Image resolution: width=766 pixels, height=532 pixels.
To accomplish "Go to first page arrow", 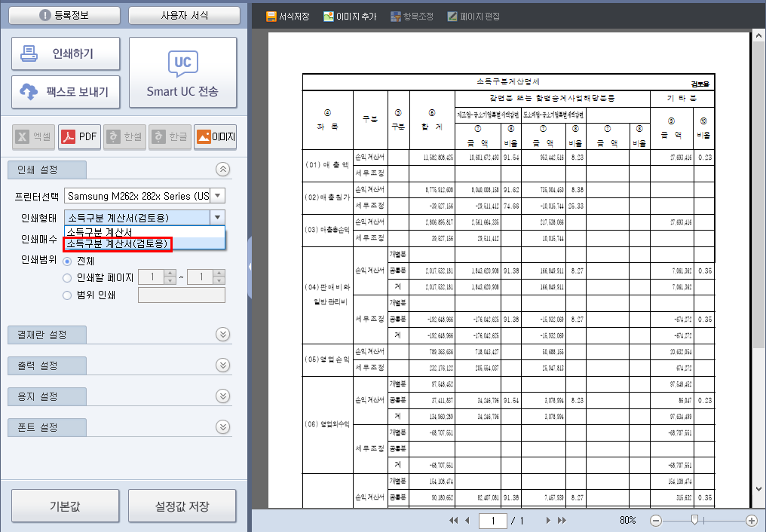I will [453, 521].
